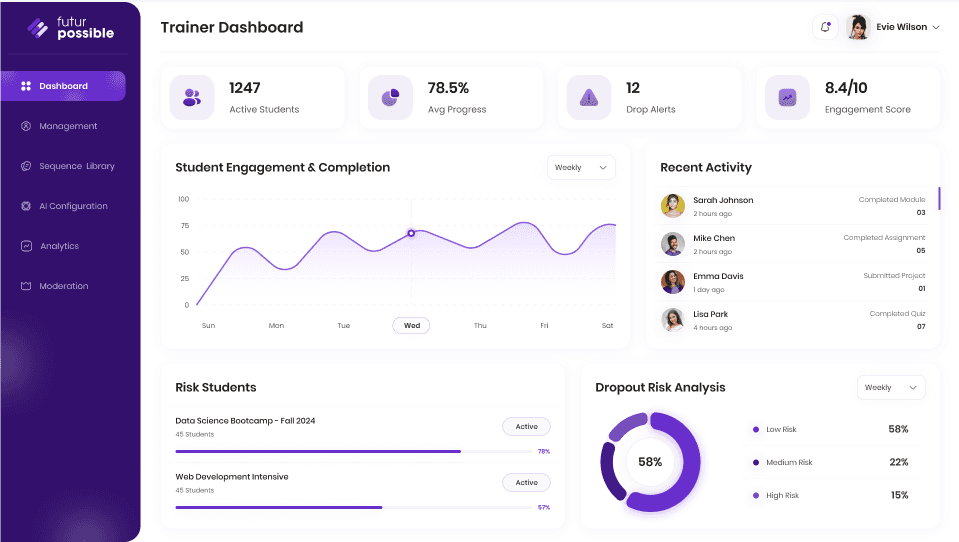The height and width of the screenshot is (542, 959).
Task: Click the Engagement Score chart icon
Action: pos(787,98)
